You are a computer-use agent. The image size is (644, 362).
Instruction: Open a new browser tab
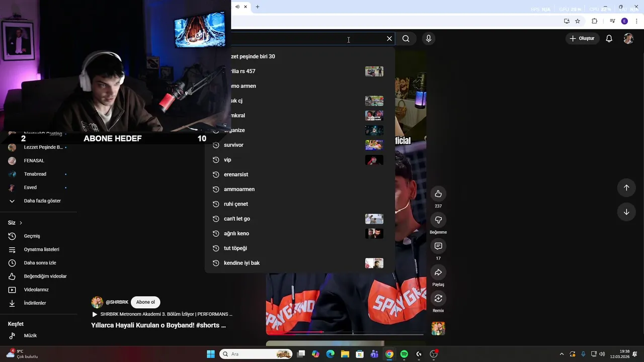(258, 7)
